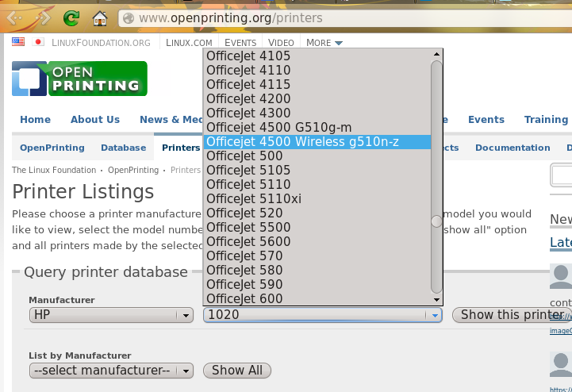Open the News & Media navigation menu
This screenshot has width=572, height=392.
[x=171, y=119]
